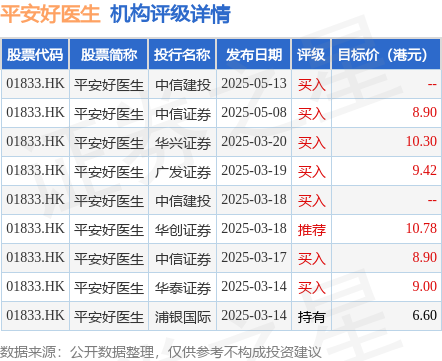Click the 推荐 rating cell
Screen dimensions: 442x361
(x=311, y=230)
